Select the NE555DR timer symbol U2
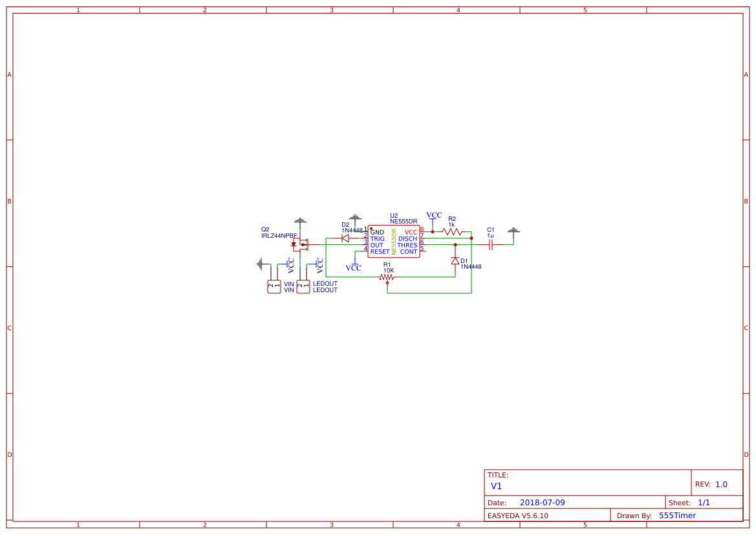 (394, 240)
